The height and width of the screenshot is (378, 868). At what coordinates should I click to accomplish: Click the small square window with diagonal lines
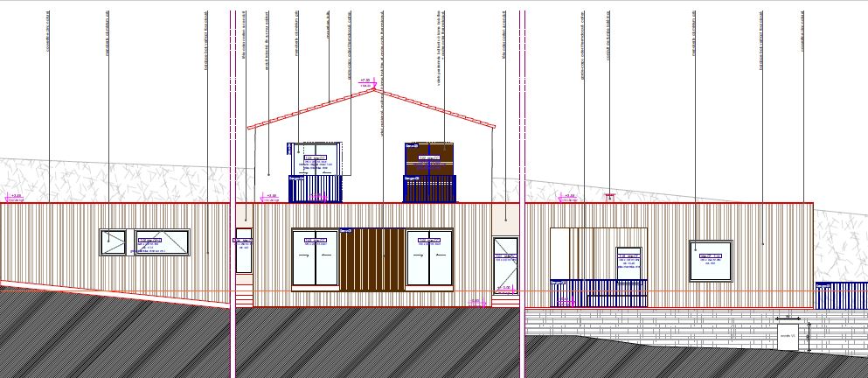coord(113,242)
